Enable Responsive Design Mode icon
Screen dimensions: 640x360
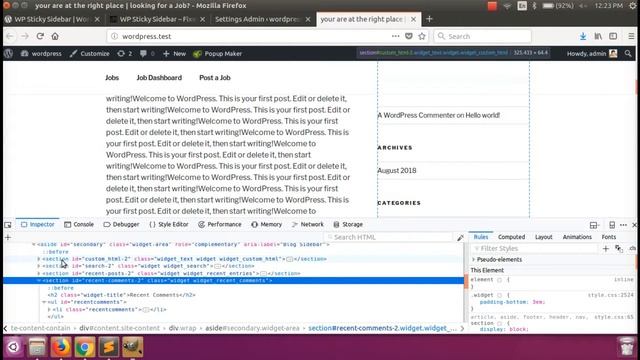612,225
